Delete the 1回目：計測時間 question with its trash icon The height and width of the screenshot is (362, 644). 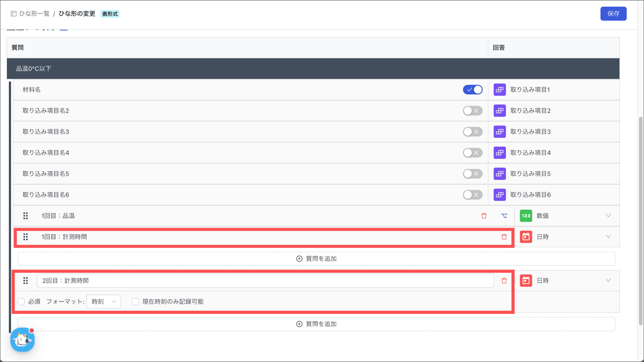click(504, 237)
